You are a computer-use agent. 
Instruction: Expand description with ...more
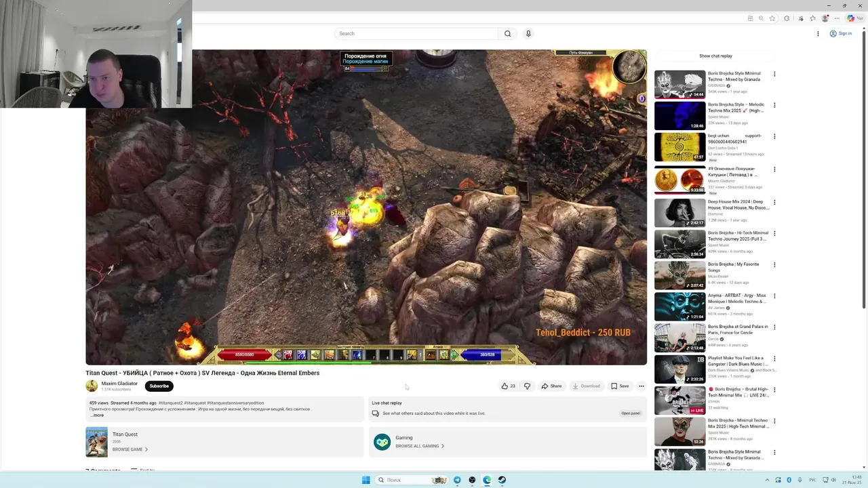tap(97, 415)
